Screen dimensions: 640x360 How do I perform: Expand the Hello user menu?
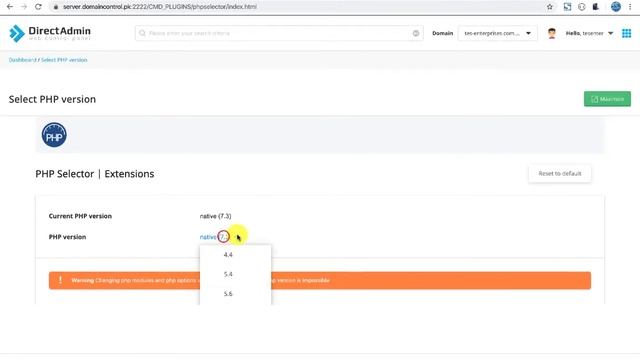click(589, 33)
